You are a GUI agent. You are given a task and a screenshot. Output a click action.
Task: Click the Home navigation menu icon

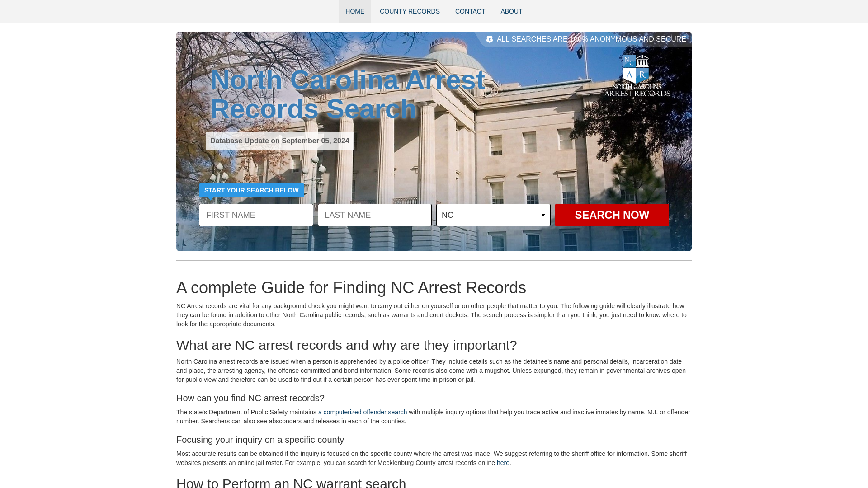(355, 11)
